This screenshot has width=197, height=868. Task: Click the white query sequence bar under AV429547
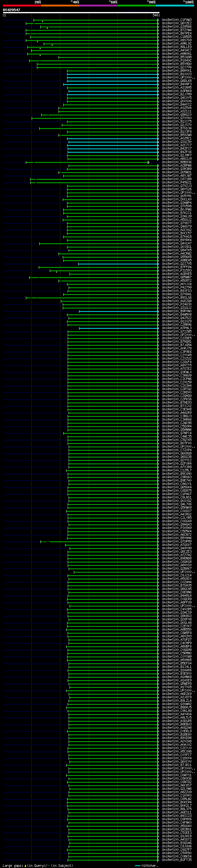(x=81, y=12)
